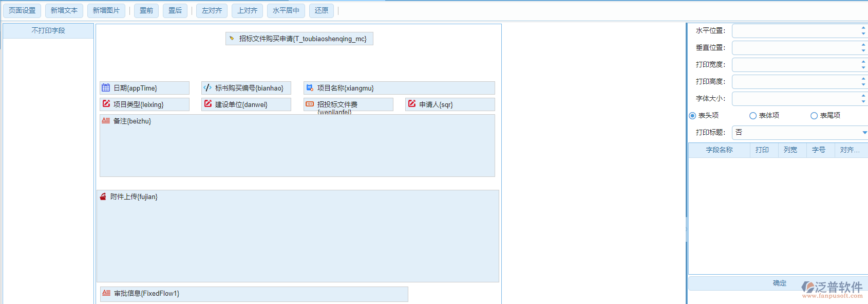Click the 置前 toolbar button
Image resolution: width=868 pixels, height=304 pixels.
point(146,10)
